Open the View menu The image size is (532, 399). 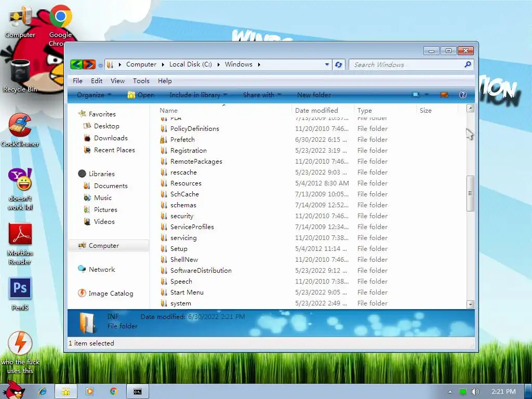pos(117,81)
